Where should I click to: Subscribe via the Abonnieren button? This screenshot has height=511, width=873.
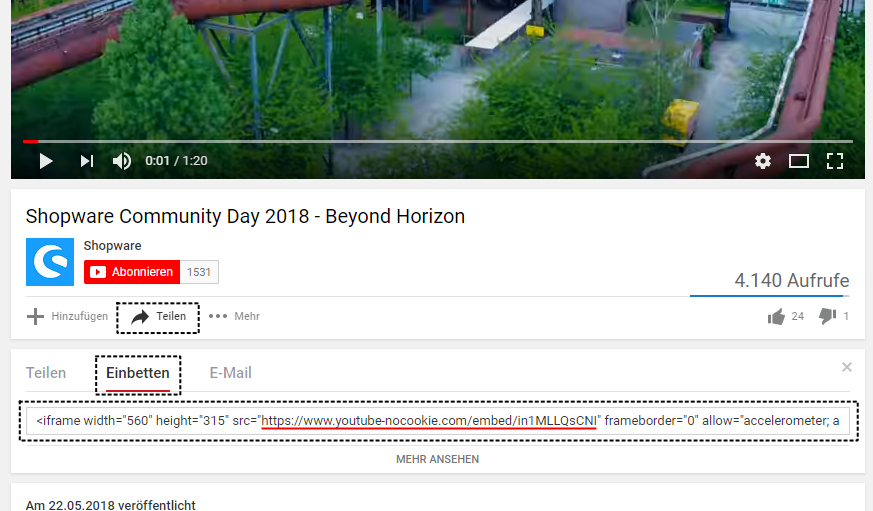point(132,272)
